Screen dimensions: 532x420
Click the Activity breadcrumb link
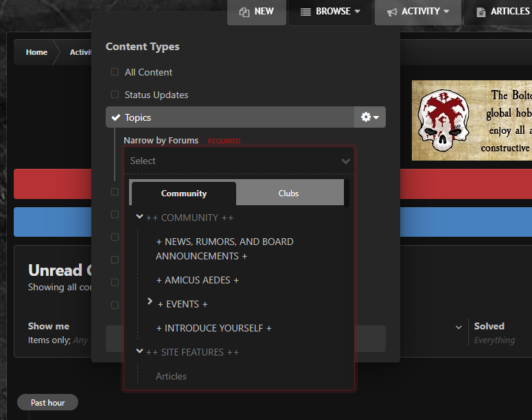pyautogui.click(x=80, y=52)
